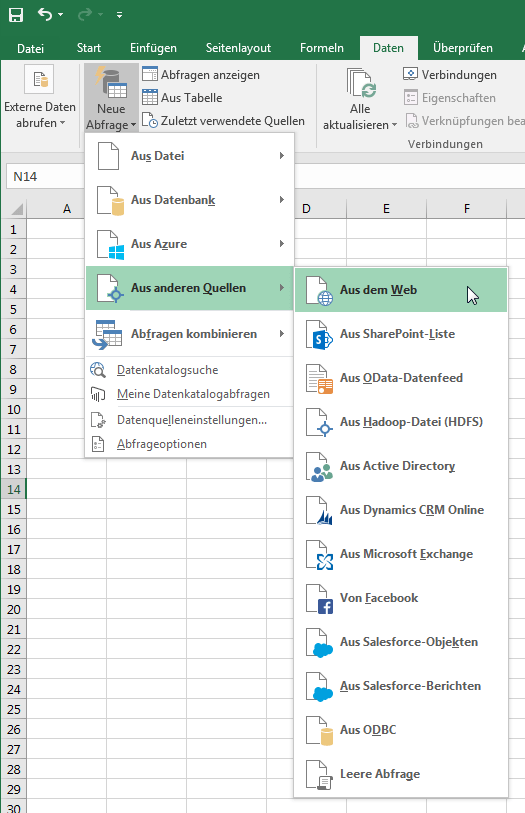Switch to the Formeln tab
The width and height of the screenshot is (525, 813).
(x=321, y=48)
